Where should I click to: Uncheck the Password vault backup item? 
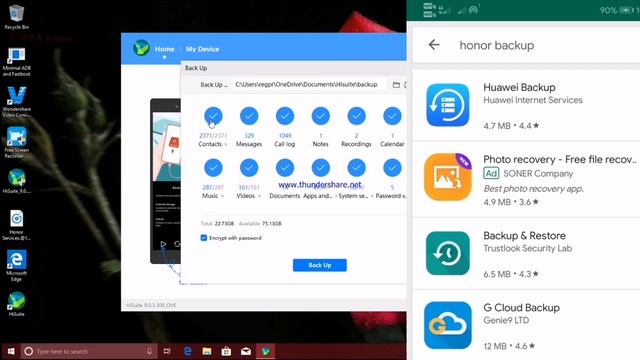[x=392, y=168]
